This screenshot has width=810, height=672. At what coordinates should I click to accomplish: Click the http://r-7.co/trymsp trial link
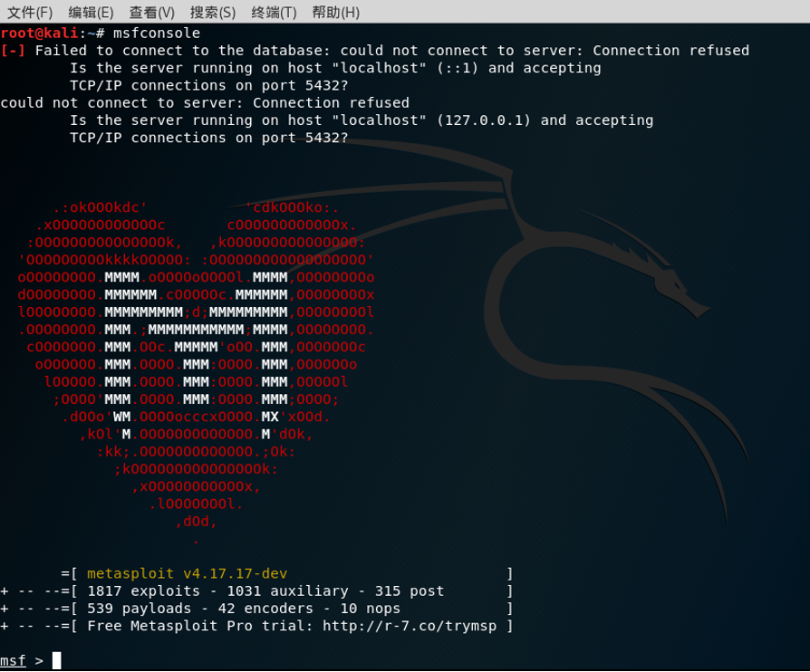pos(410,626)
